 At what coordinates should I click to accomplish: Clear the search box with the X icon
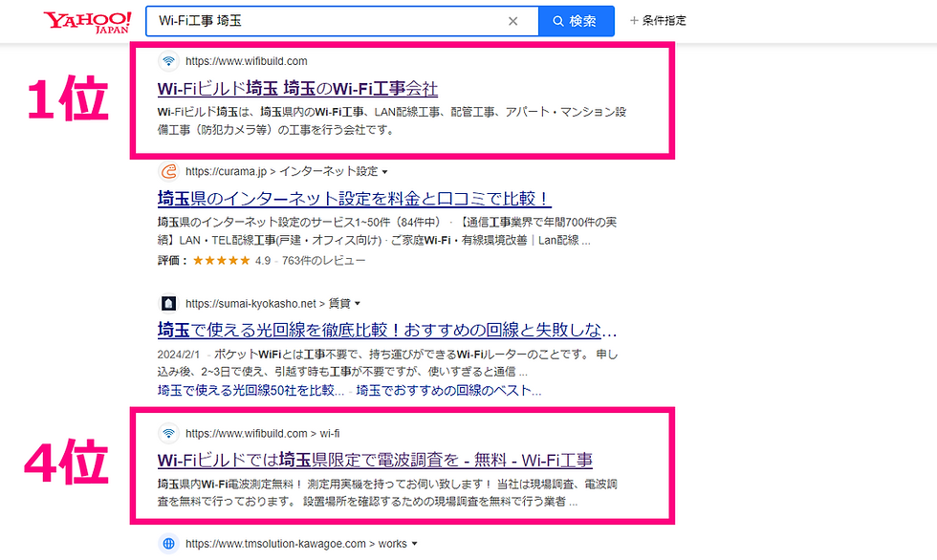(x=512, y=21)
